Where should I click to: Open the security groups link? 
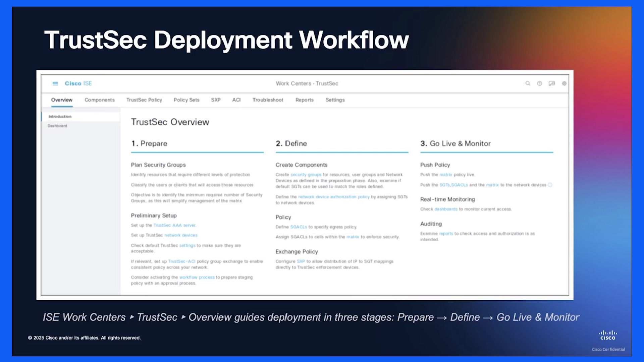click(306, 175)
